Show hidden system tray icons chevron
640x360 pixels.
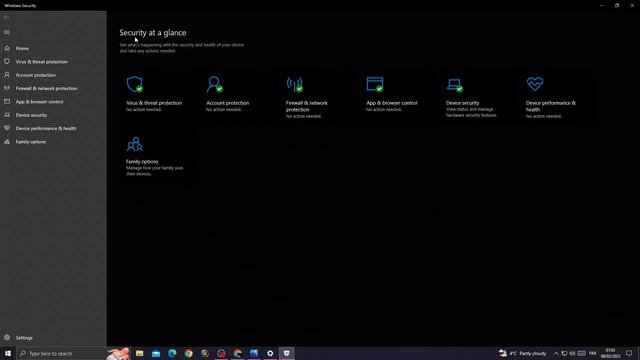pyautogui.click(x=556, y=353)
